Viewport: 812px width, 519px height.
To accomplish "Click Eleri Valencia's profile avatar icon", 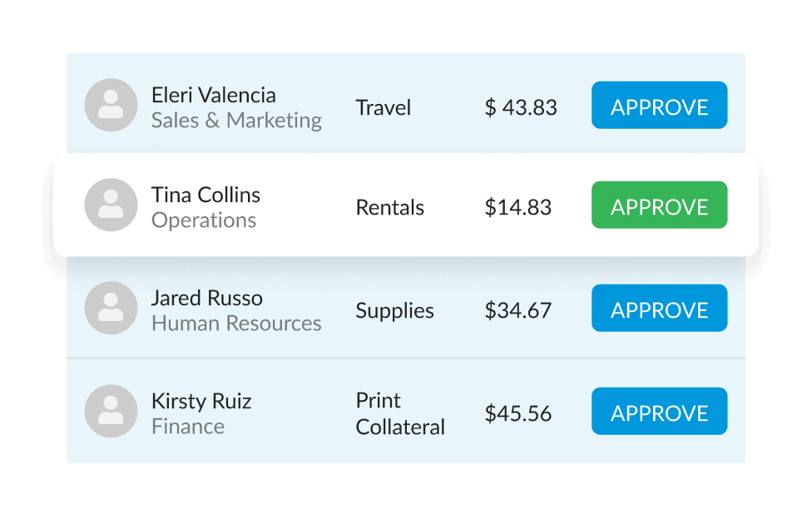I will pos(111,105).
